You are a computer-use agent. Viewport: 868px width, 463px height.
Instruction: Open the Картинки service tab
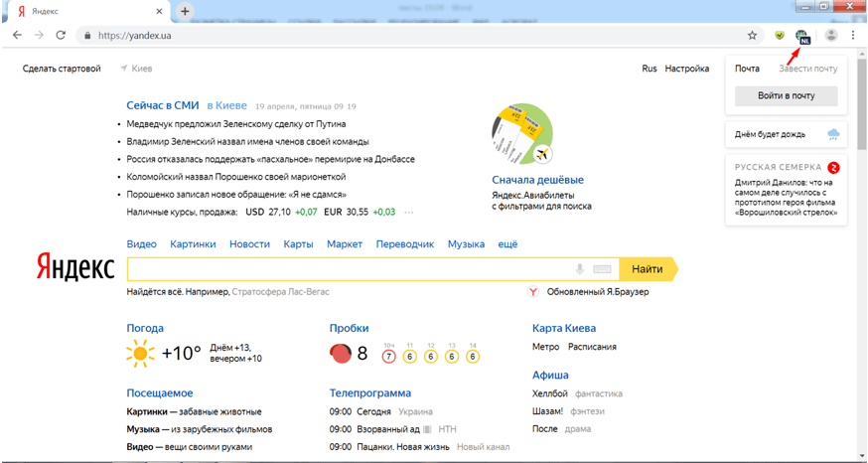point(193,243)
